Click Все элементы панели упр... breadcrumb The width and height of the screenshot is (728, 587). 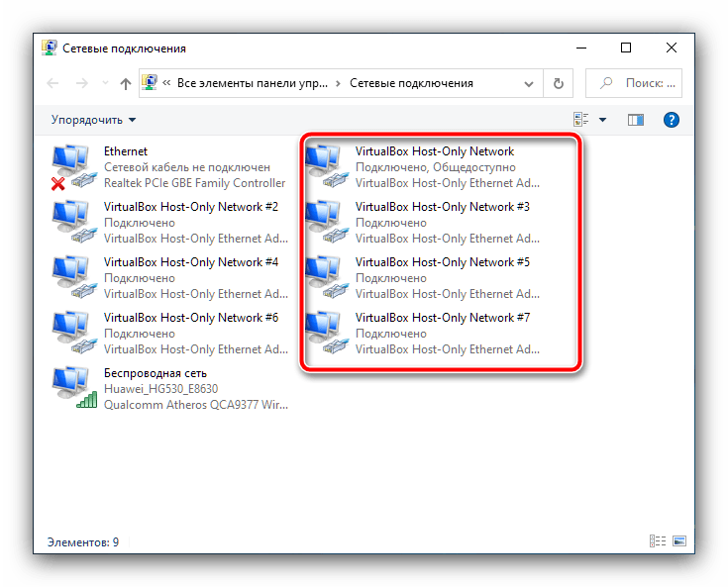click(253, 83)
